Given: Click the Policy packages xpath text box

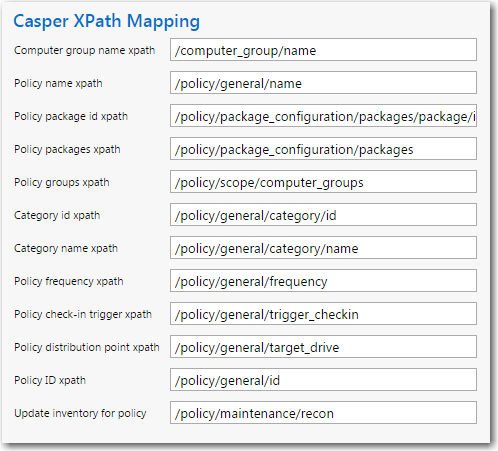Looking at the screenshot, I should click(323, 149).
